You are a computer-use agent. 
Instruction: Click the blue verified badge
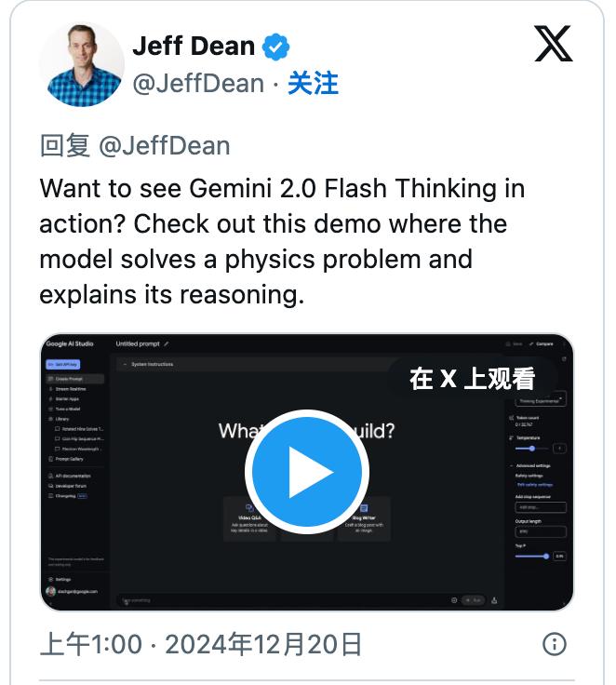click(275, 47)
